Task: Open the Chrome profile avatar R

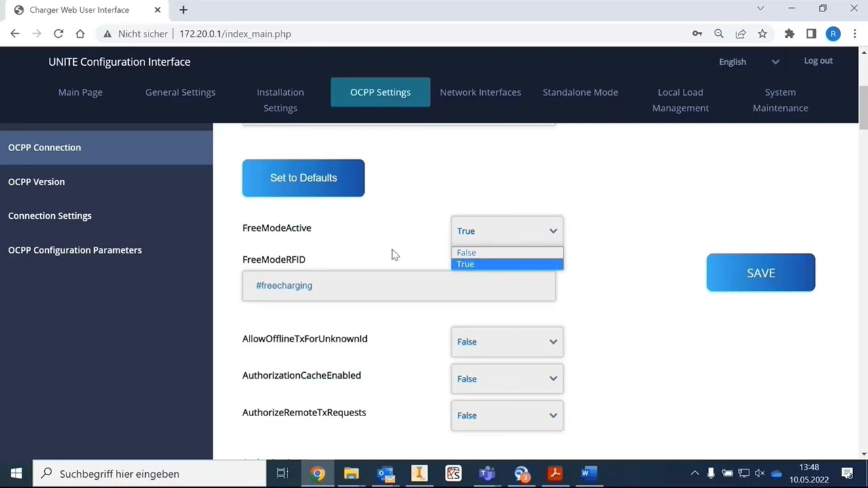Action: point(833,34)
